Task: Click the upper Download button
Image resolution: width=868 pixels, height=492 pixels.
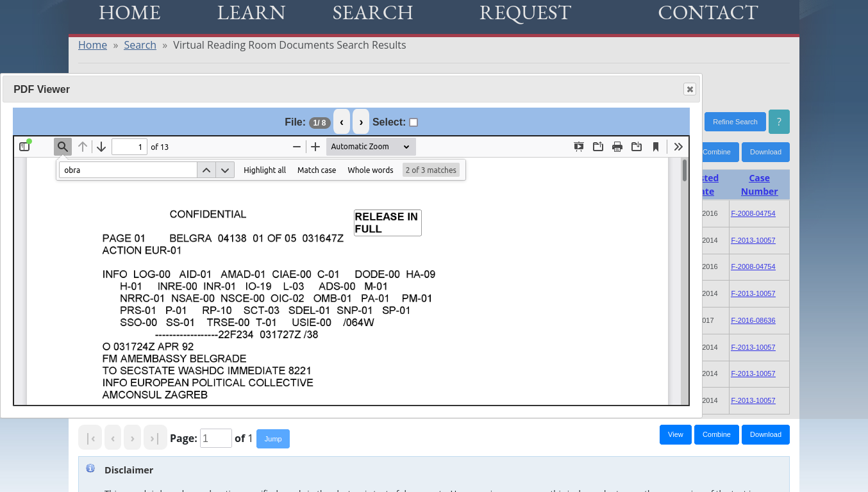Action: 765,152
